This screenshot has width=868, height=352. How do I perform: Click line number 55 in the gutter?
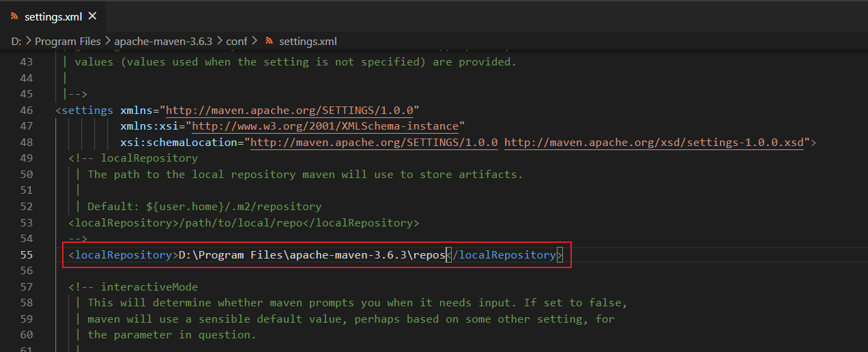pyautogui.click(x=26, y=255)
